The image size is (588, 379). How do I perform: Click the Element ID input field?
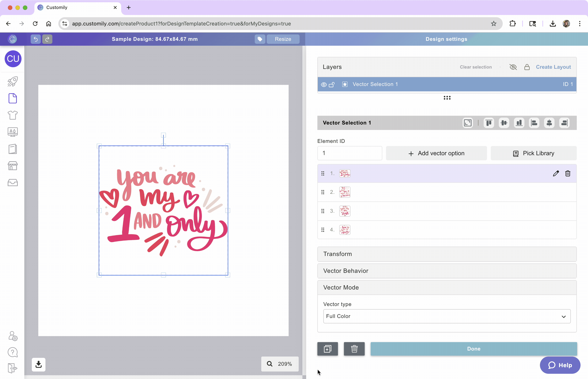[x=350, y=153]
